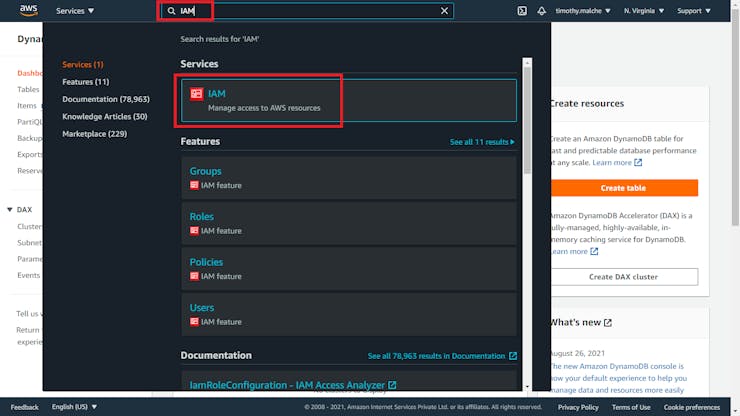Click the IAM icon under Roles
The image size is (740, 416).
coord(194,230)
